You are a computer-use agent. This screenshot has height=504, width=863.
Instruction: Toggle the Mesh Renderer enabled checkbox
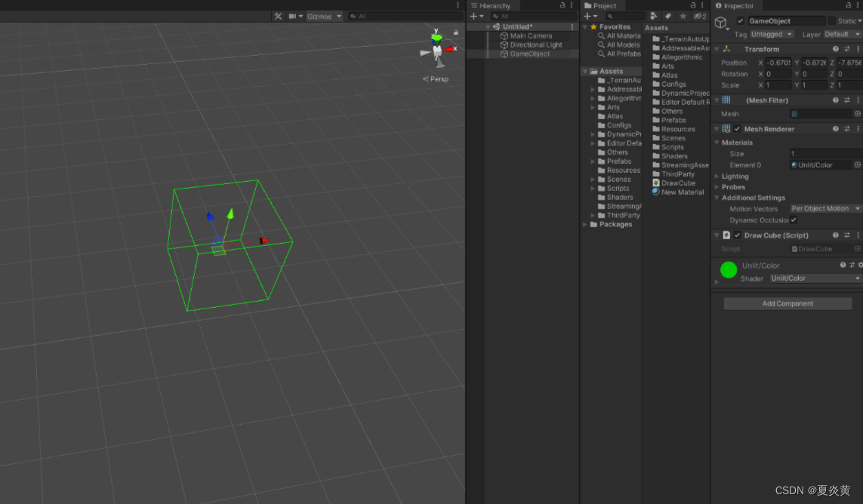coord(738,129)
